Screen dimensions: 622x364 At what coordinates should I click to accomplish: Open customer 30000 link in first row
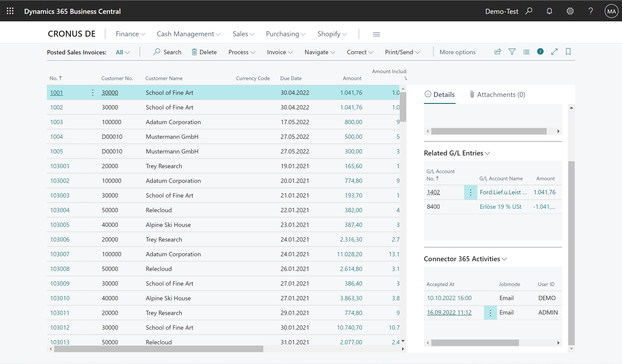(x=110, y=93)
